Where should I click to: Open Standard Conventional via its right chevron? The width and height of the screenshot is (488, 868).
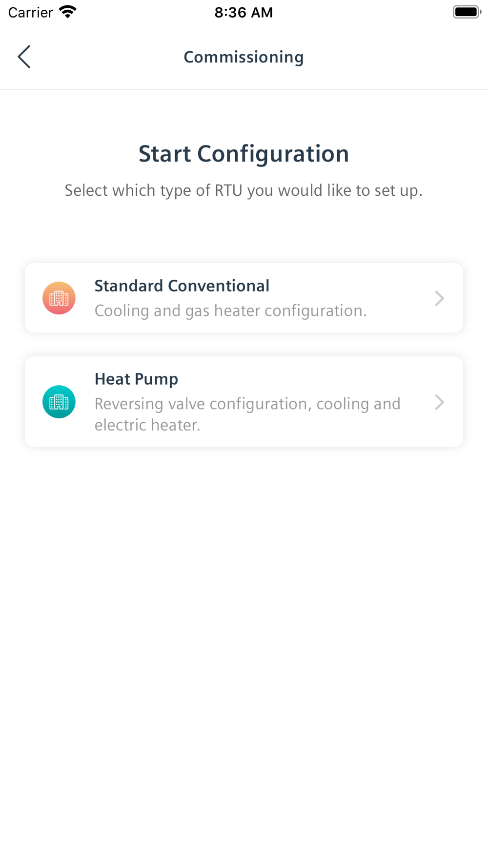[x=439, y=298]
